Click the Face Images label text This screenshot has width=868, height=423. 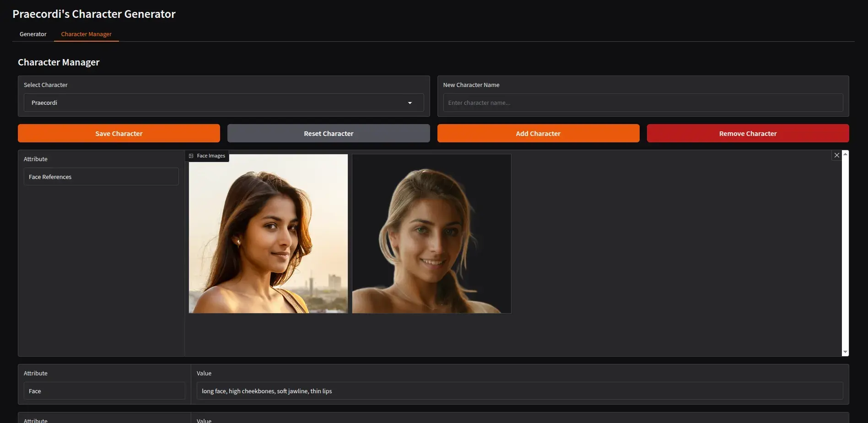[x=211, y=156]
